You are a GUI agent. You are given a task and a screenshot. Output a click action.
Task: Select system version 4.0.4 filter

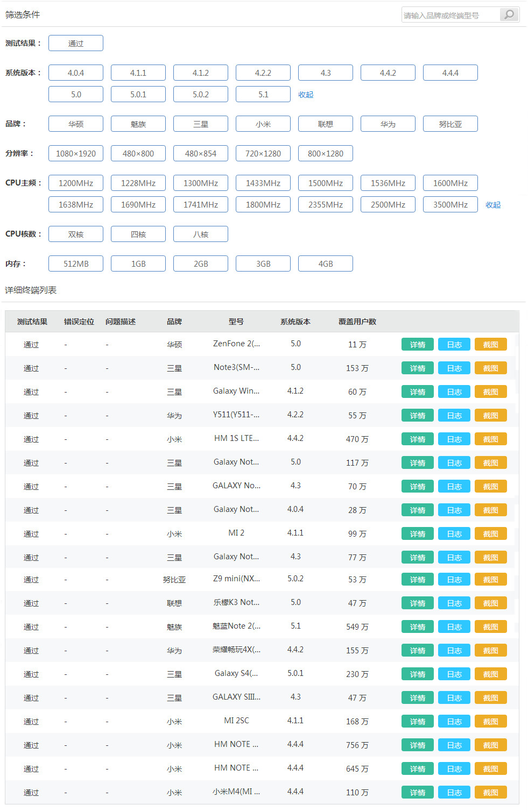tap(76, 73)
